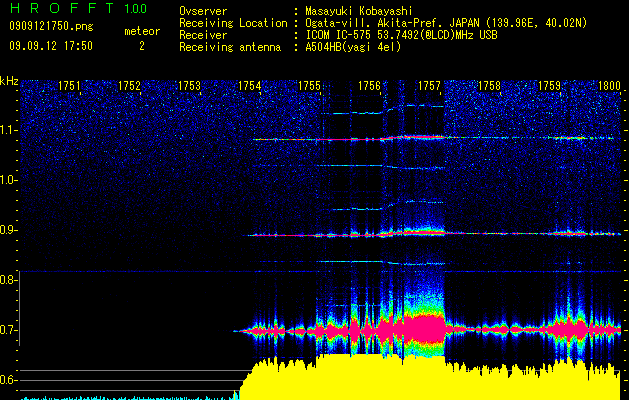
Task: Click the cyan noise level trace
Action: coord(129,398)
